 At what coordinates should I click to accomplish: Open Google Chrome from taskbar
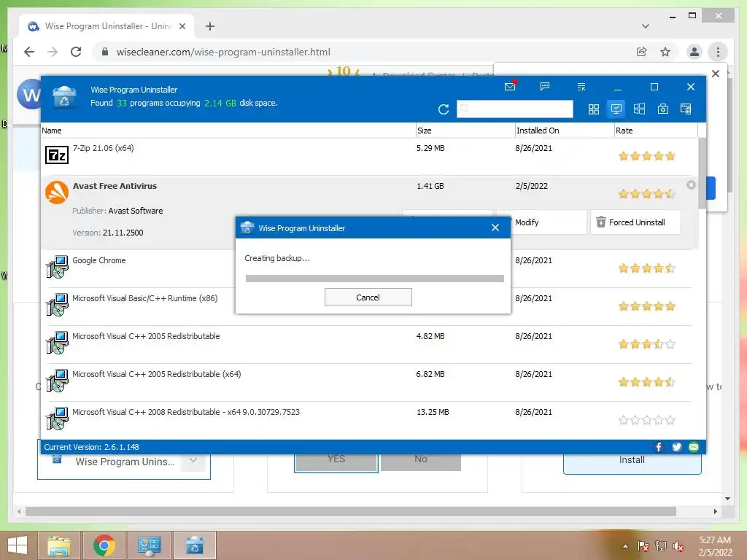click(x=104, y=545)
